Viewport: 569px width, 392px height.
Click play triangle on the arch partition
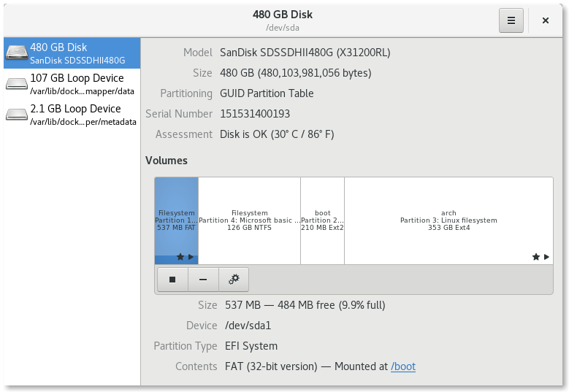coord(546,257)
